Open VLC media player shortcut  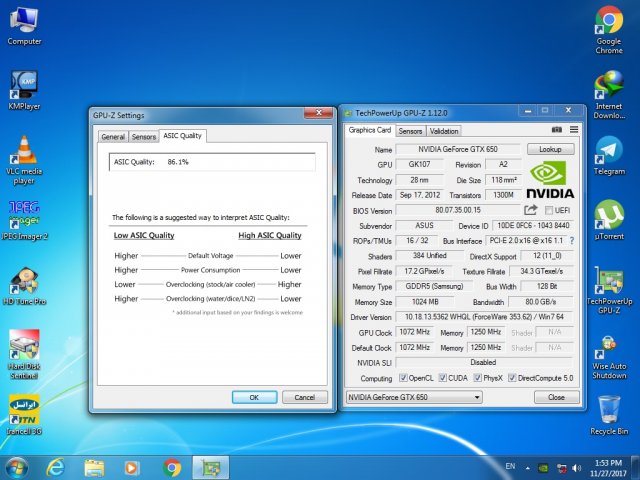pos(24,160)
